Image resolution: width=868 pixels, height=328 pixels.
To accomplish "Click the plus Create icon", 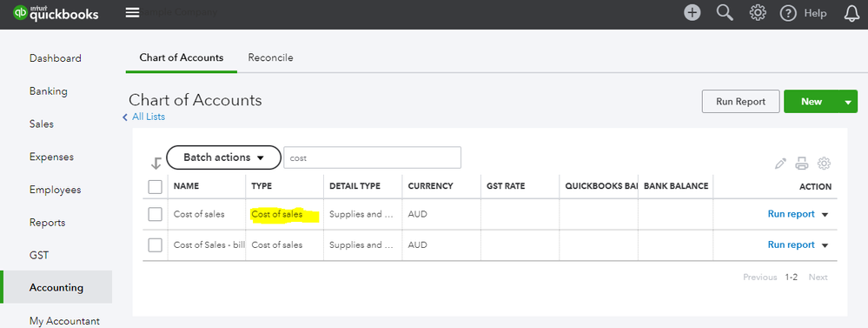I will pyautogui.click(x=692, y=13).
